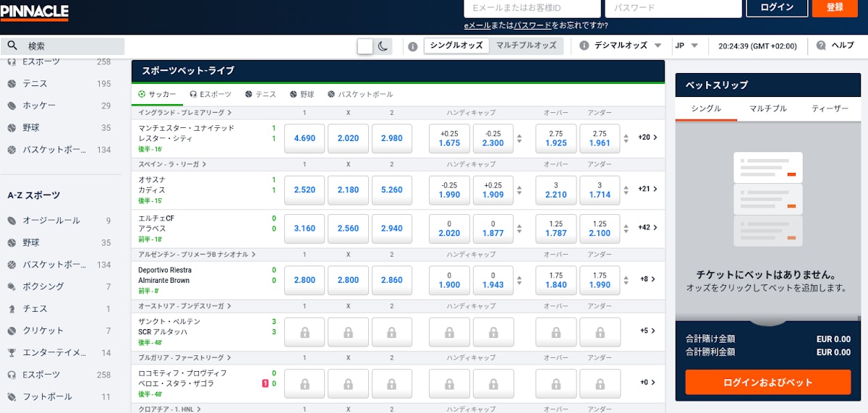This screenshot has height=413, width=868.
Task: Click ログインおよびベット button
Action: coord(768,382)
